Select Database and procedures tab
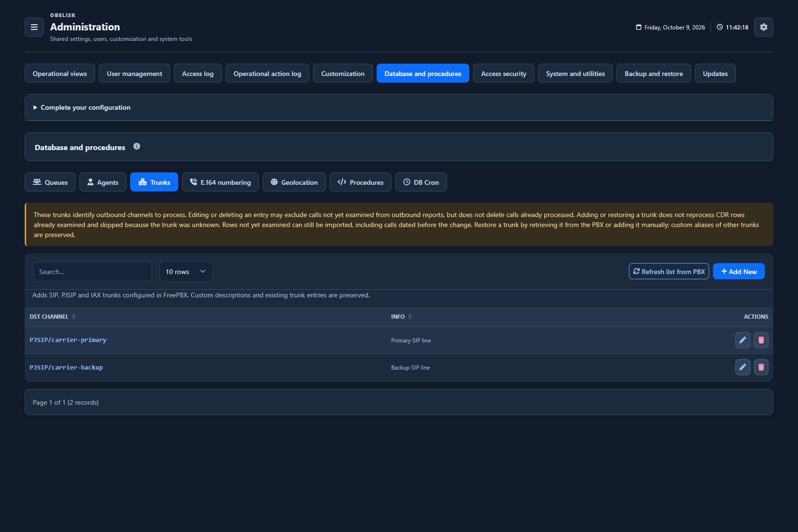This screenshot has width=798, height=532. [x=423, y=73]
